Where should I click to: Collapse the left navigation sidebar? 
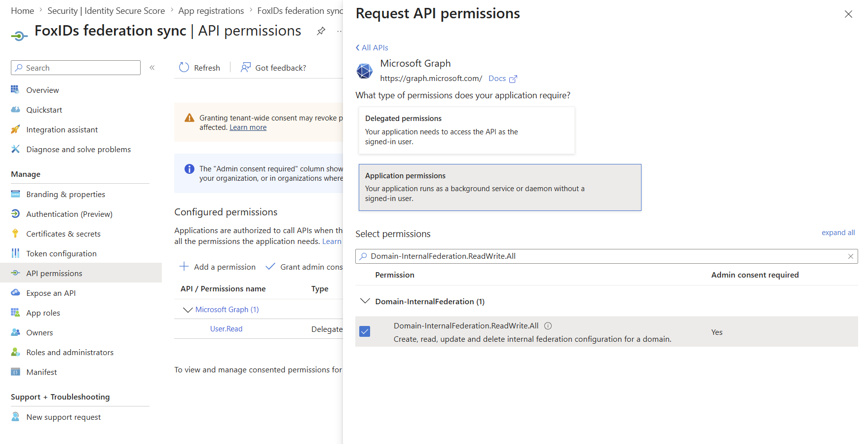(x=152, y=68)
